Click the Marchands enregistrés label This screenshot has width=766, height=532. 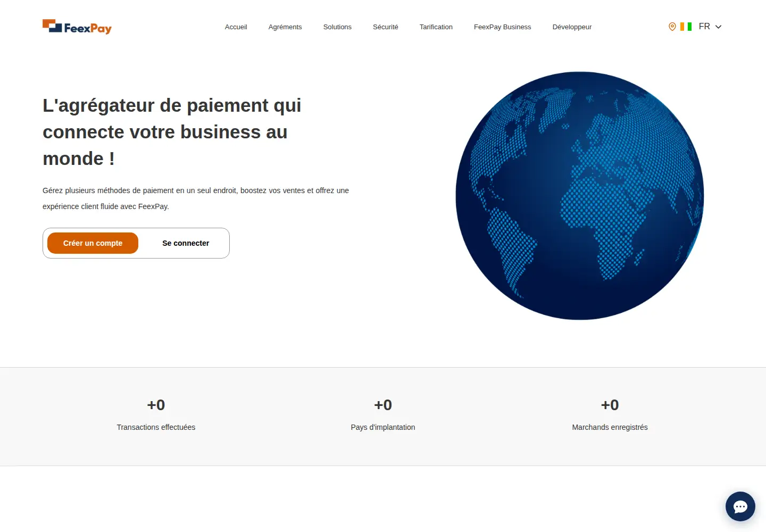[610, 427]
